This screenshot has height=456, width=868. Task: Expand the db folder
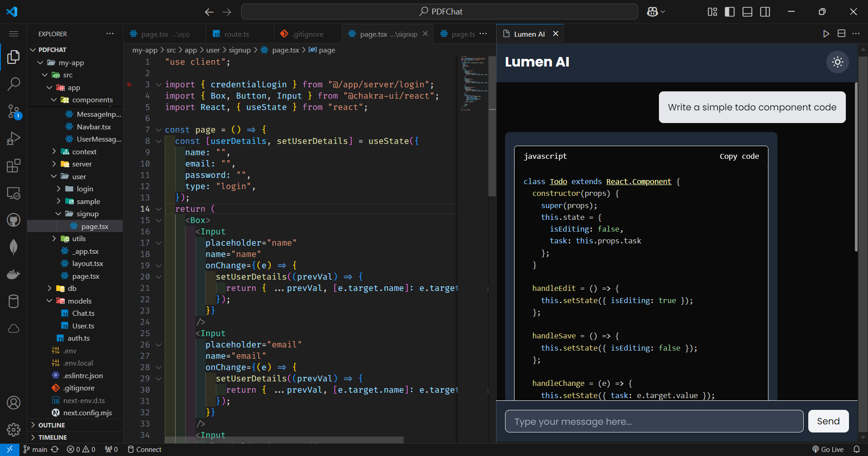(49, 288)
